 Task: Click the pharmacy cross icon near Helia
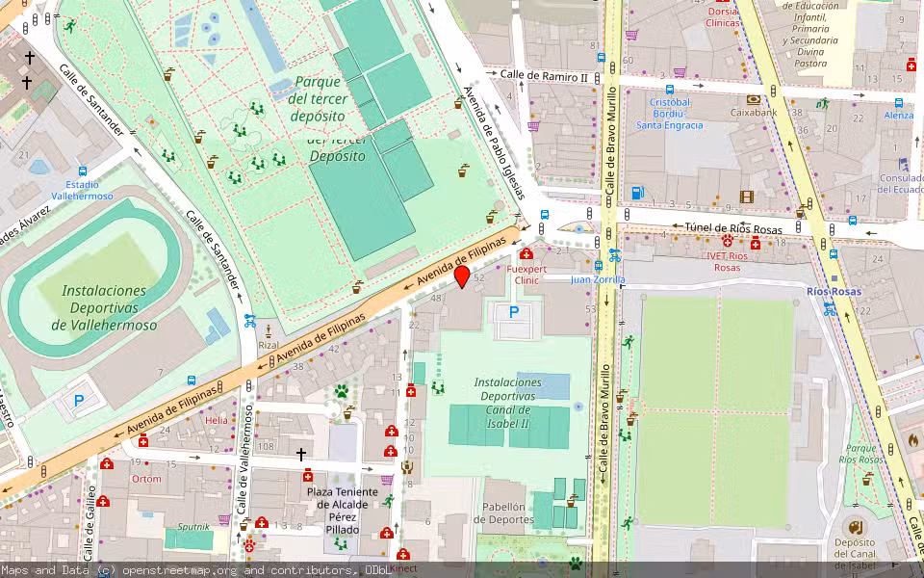[143, 441]
